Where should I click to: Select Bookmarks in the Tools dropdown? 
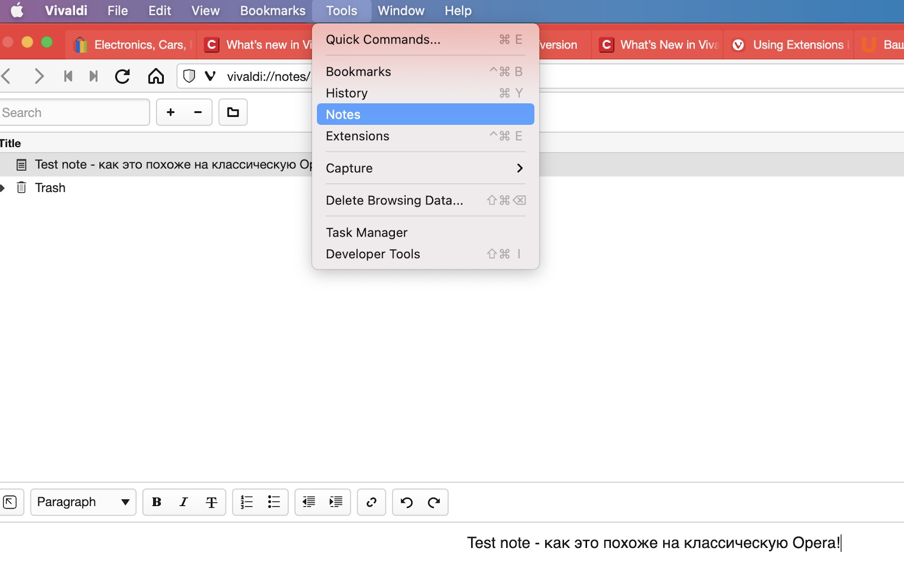click(425, 72)
